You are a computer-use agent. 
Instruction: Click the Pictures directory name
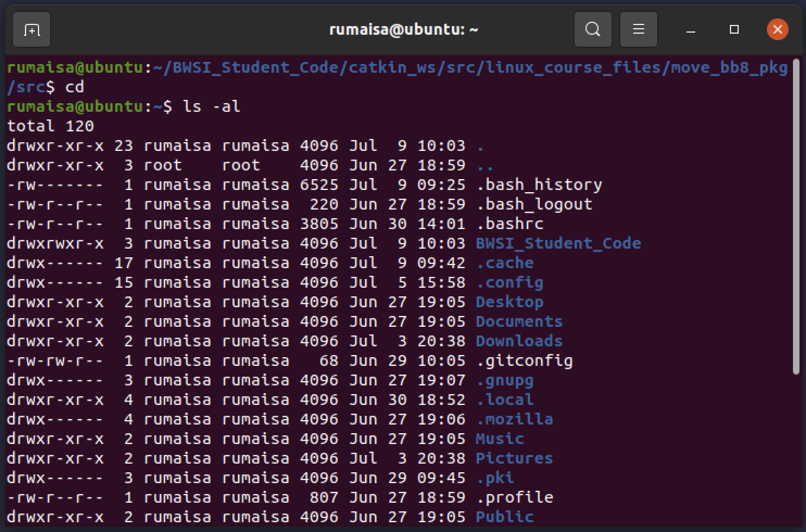pos(514,458)
